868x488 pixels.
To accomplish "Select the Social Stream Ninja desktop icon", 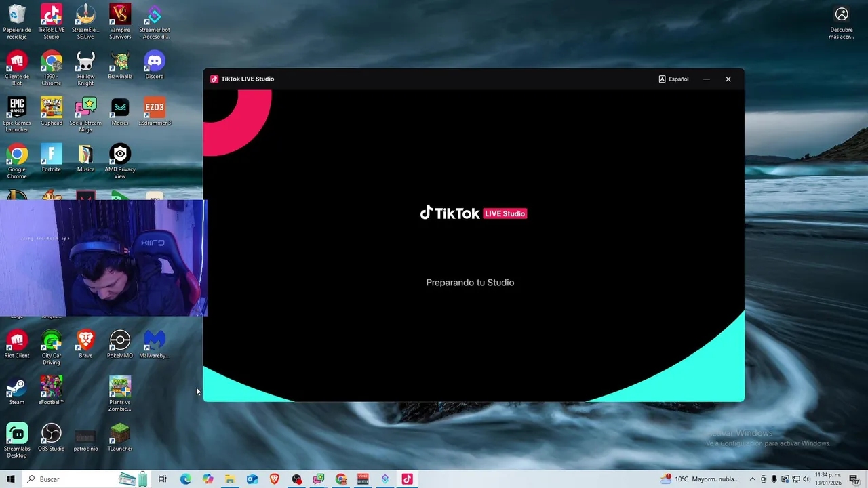I will [85, 115].
